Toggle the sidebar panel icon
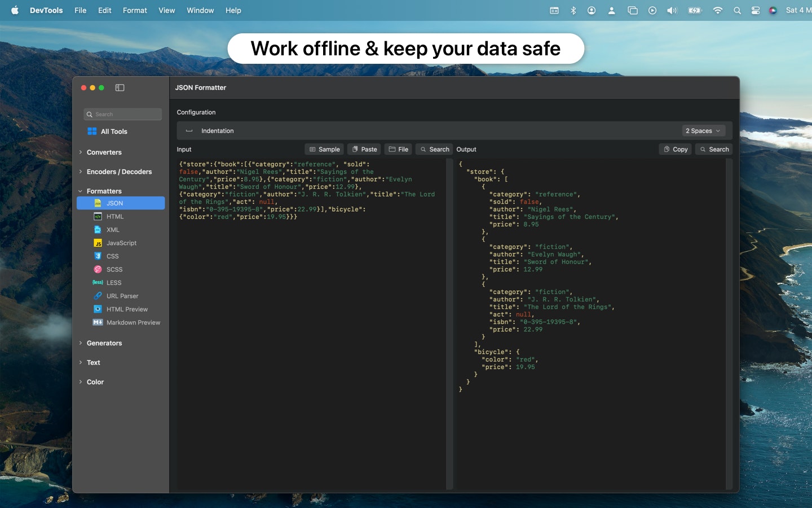812x508 pixels. click(x=120, y=87)
